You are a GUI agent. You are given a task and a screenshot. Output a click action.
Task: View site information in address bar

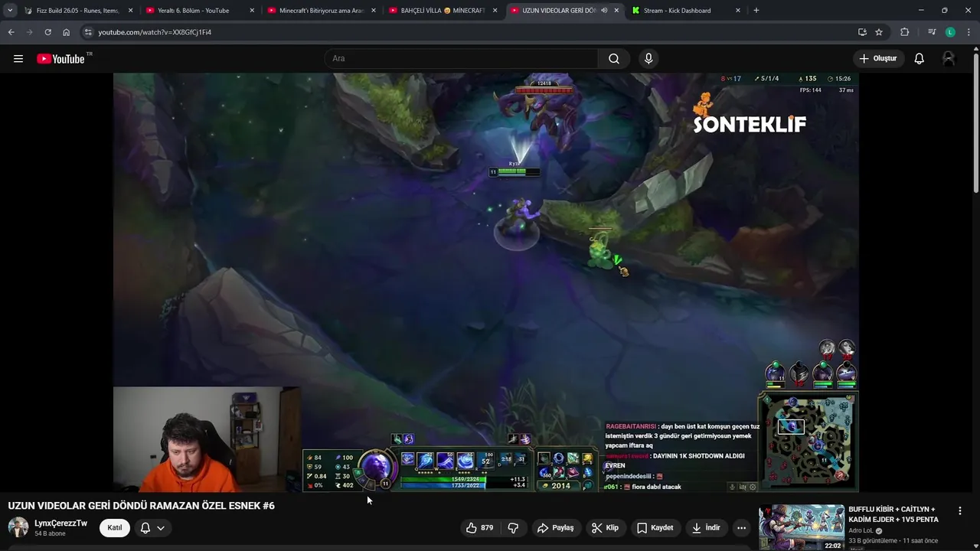[88, 32]
